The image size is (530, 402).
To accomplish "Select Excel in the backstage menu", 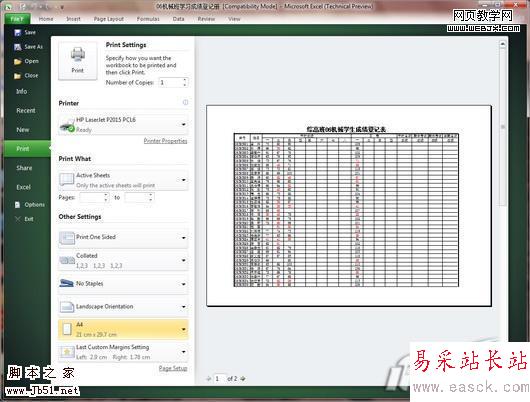I will pos(23,187).
